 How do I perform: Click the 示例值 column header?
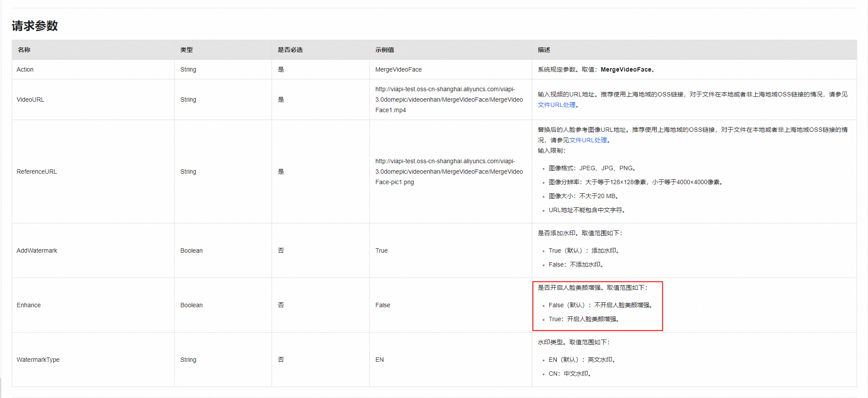tap(385, 50)
